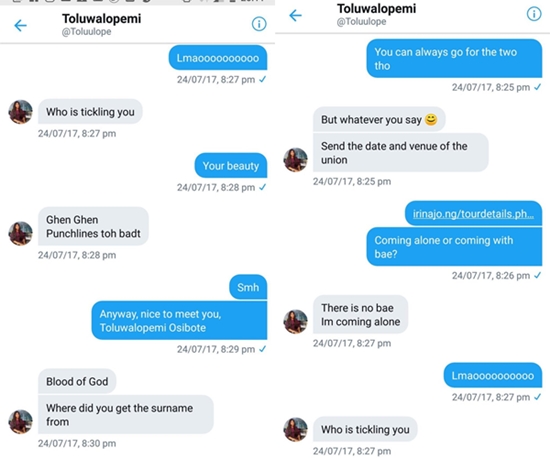The width and height of the screenshot is (550, 458).
Task: Select 'Coming alone or coming with bae?' bubble
Action: 454,247
